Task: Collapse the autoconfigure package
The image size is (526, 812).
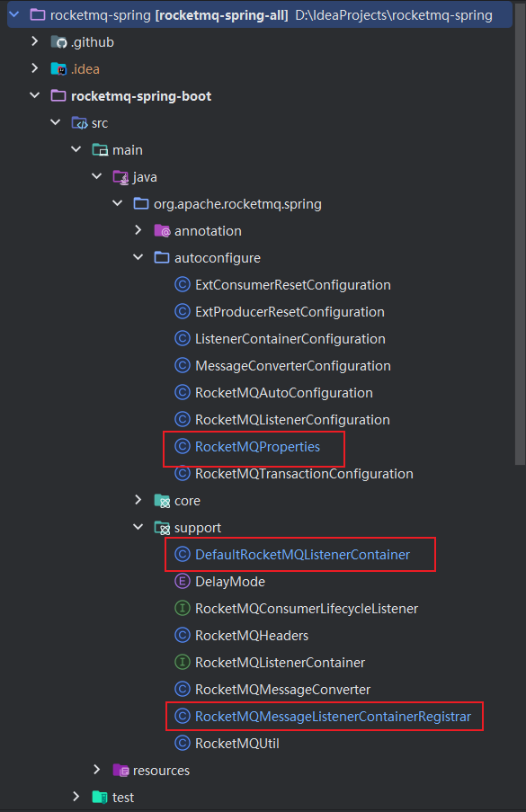Action: coord(138,257)
